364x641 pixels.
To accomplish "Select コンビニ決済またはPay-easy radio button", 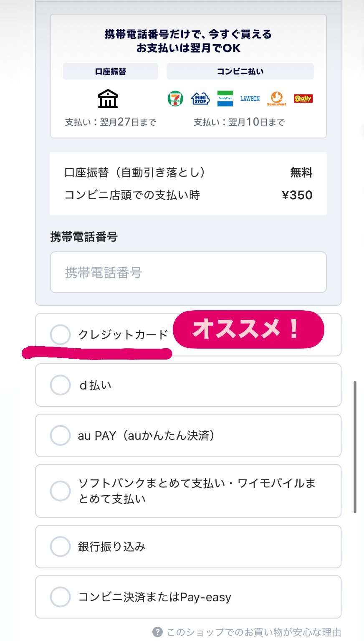I will [x=61, y=597].
